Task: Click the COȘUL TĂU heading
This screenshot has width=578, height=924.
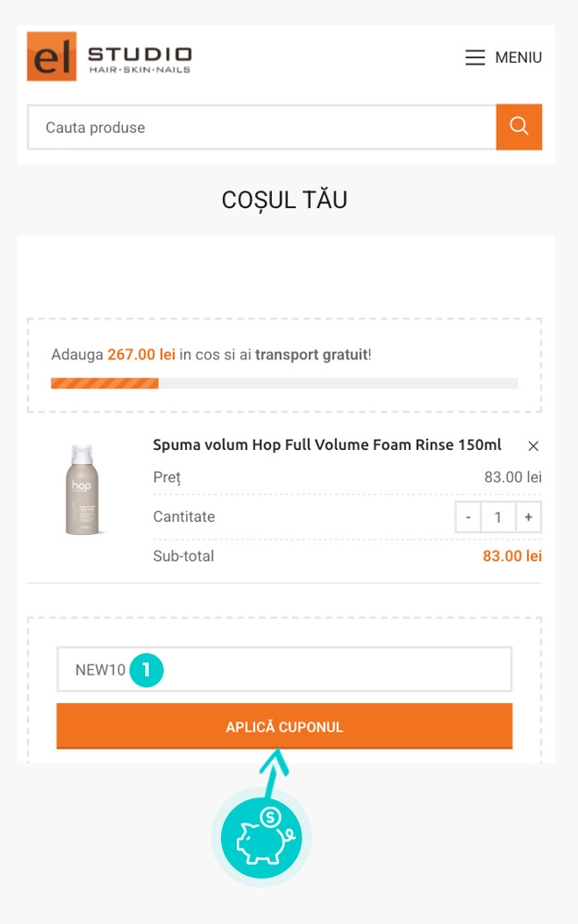Action: click(x=284, y=200)
